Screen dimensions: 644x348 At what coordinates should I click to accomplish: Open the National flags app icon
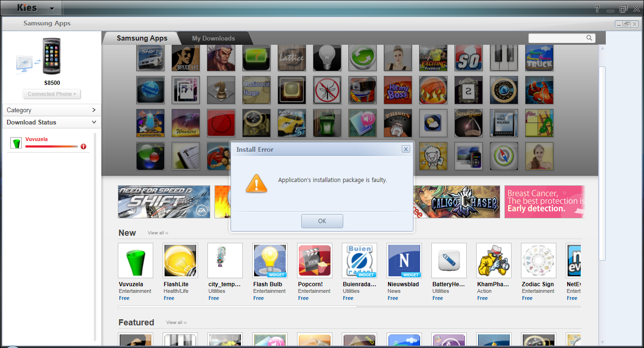pyautogui.click(x=256, y=90)
